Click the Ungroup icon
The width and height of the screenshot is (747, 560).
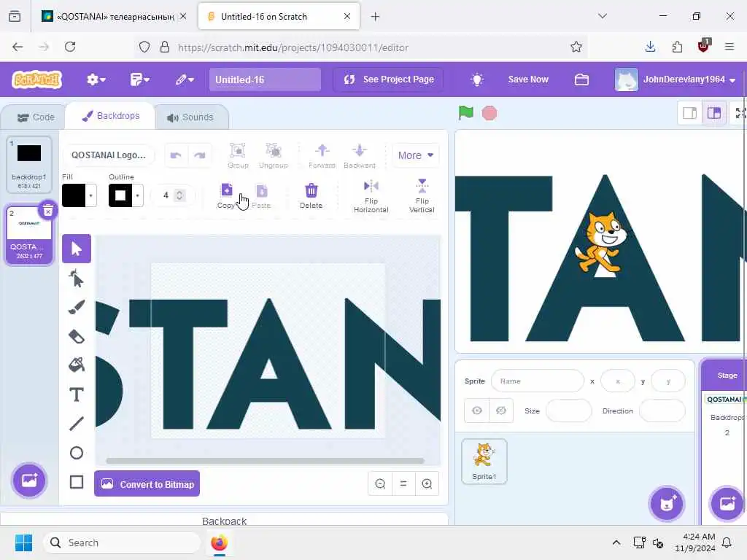point(274,150)
